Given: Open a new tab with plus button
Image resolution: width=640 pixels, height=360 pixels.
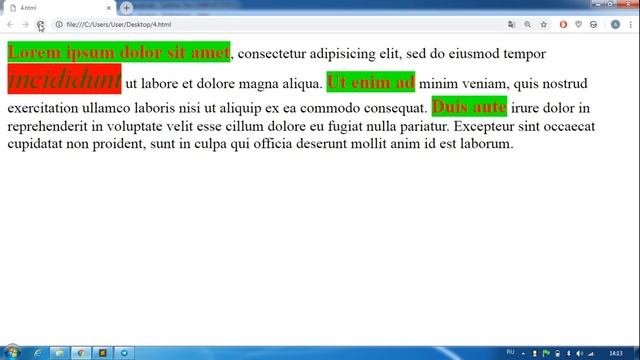Looking at the screenshot, I should tap(126, 8).
